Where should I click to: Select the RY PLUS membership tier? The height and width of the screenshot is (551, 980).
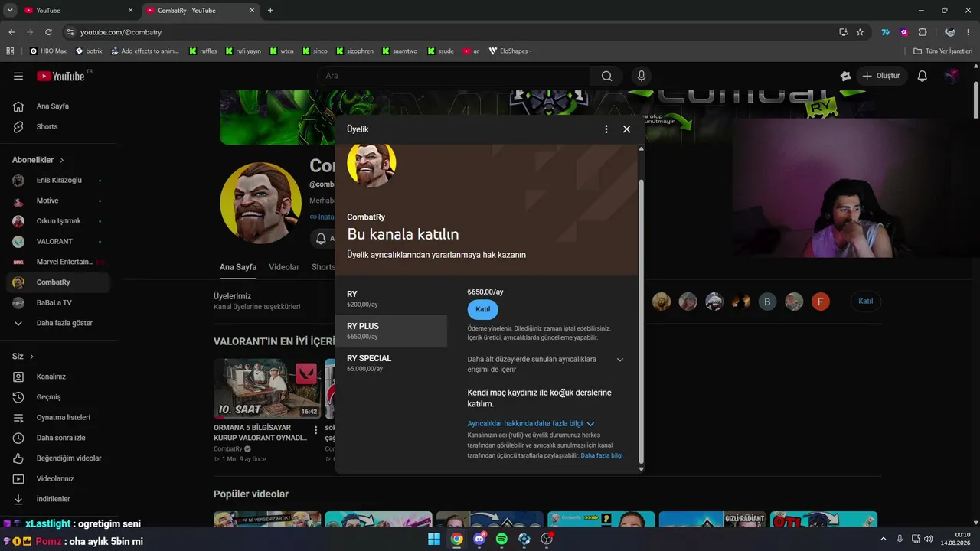[x=391, y=331]
